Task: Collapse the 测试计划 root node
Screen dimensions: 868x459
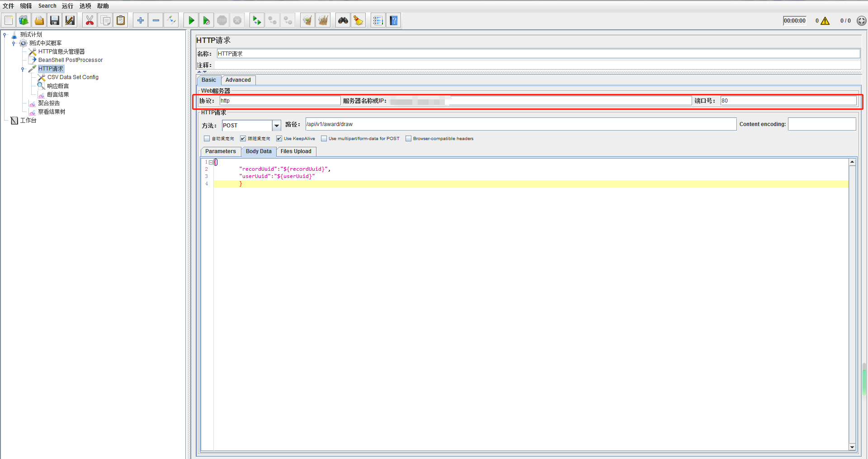Action: (x=5, y=35)
